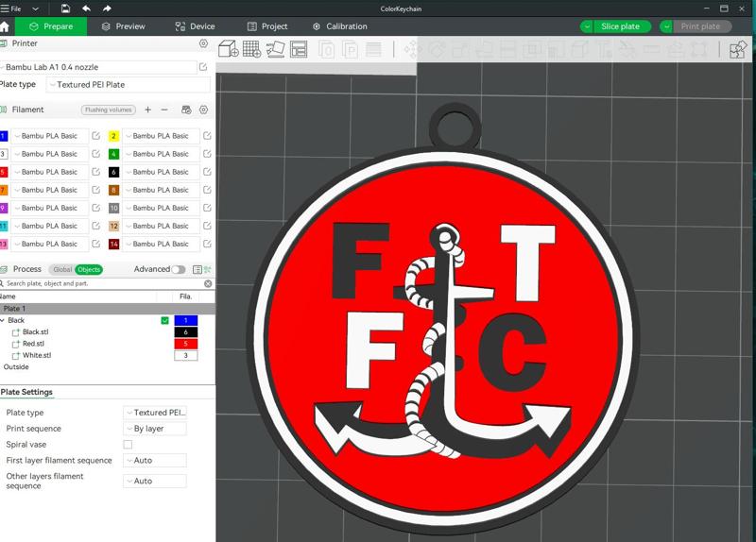Click the Auto orient toolbar icon
Screen dimensions: 756x542
[275, 49]
